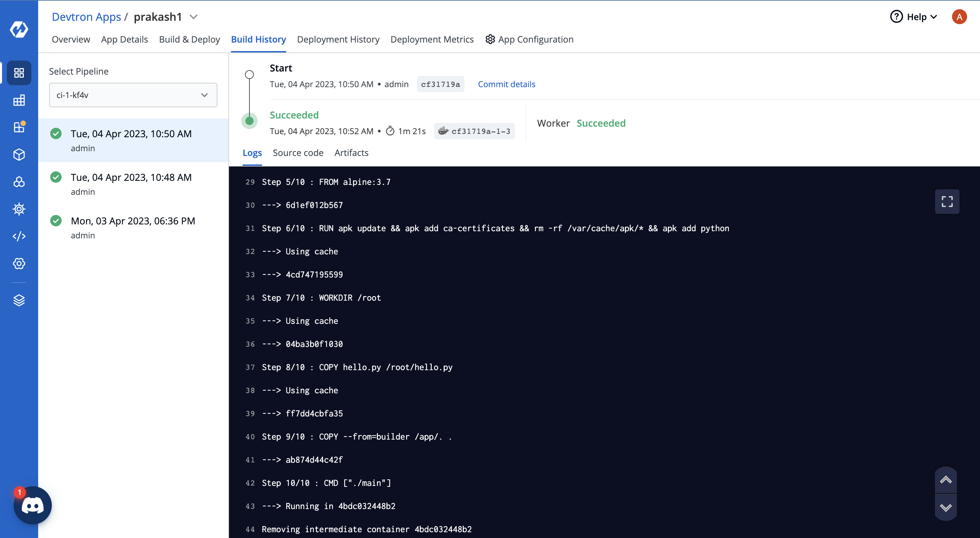Switch to the Artifacts tab
Image resolution: width=980 pixels, height=538 pixels.
click(x=351, y=153)
